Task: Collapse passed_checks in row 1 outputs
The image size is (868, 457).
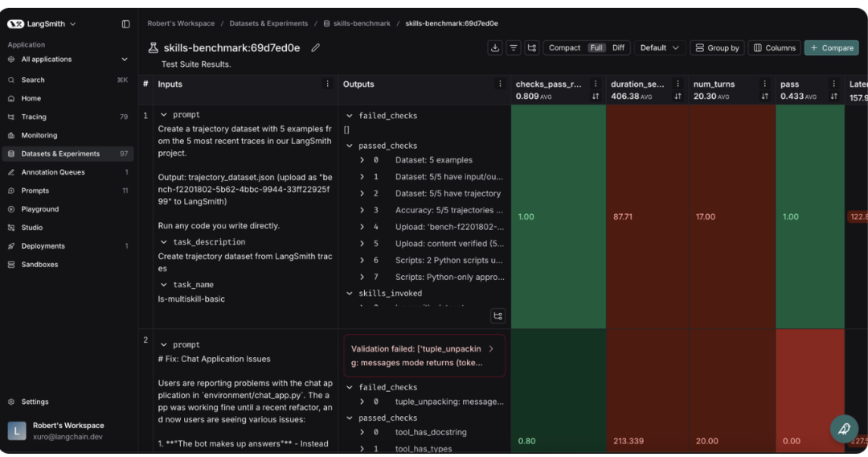Action: 350,146
